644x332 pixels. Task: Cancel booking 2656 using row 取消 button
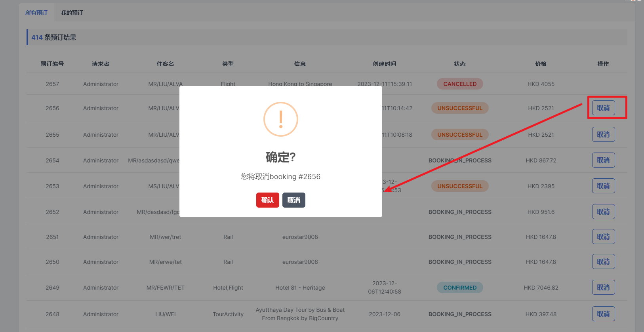(603, 108)
